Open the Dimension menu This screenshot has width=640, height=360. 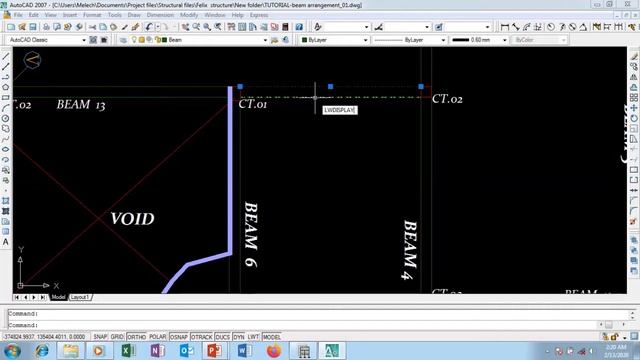point(160,15)
